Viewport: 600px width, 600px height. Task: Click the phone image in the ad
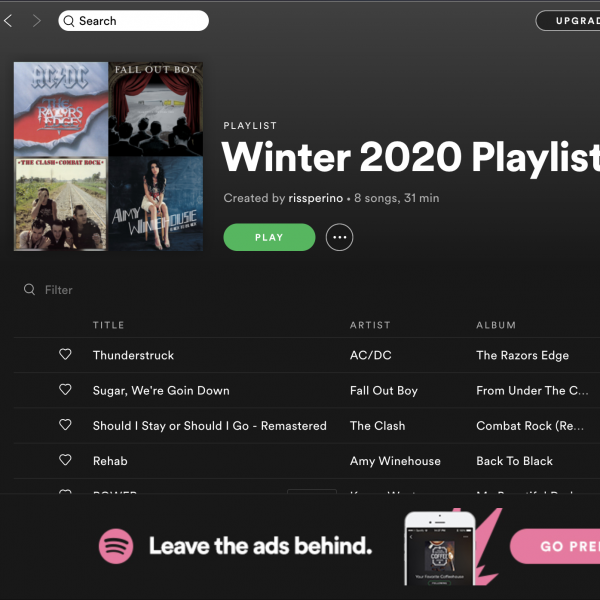click(x=440, y=548)
